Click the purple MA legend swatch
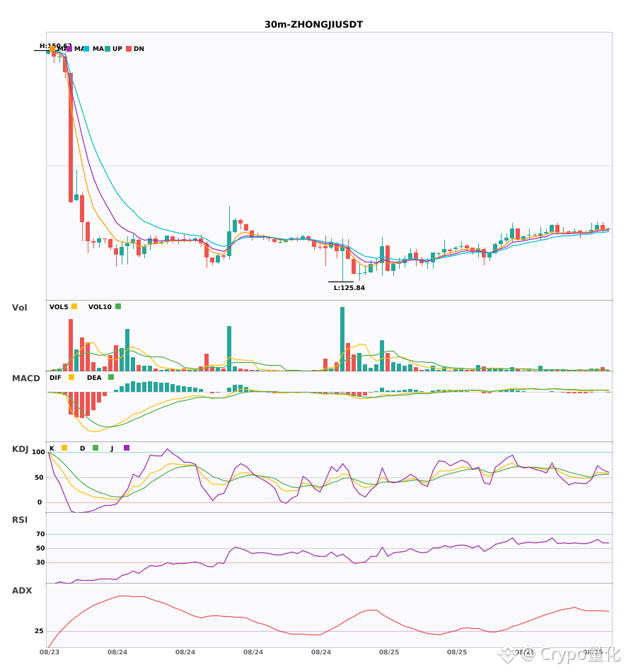 [x=69, y=49]
